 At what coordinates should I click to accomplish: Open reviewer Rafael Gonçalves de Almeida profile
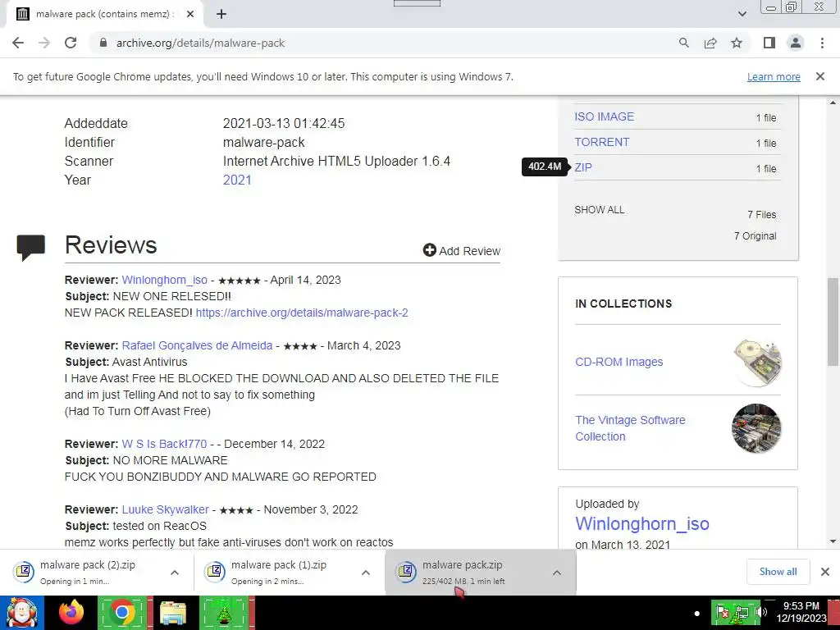197,345
